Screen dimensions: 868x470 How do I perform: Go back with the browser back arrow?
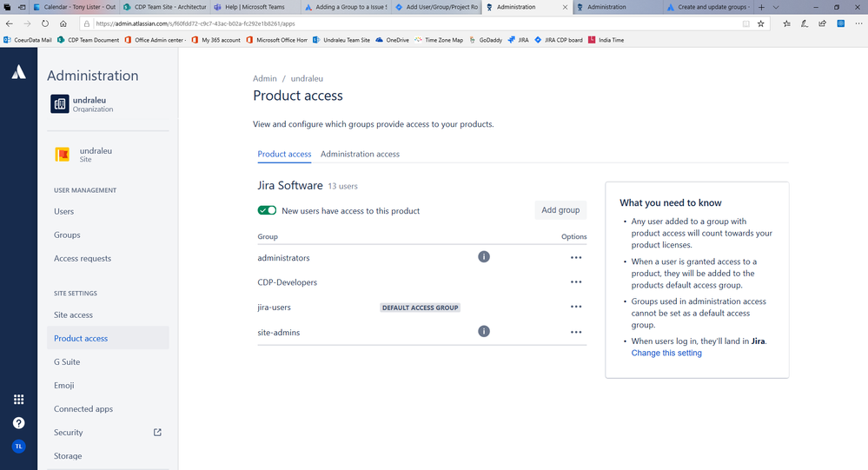[10, 23]
